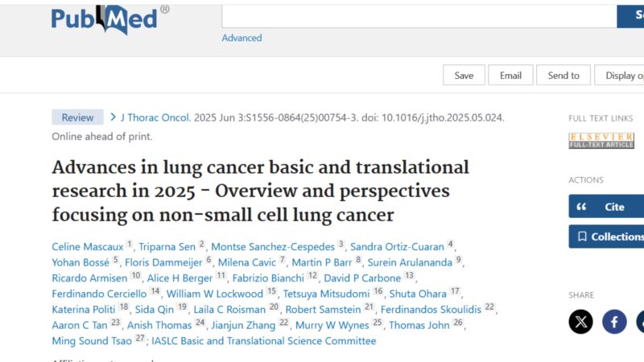Click the blue Search button
This screenshot has width=644, height=362.
630,16
